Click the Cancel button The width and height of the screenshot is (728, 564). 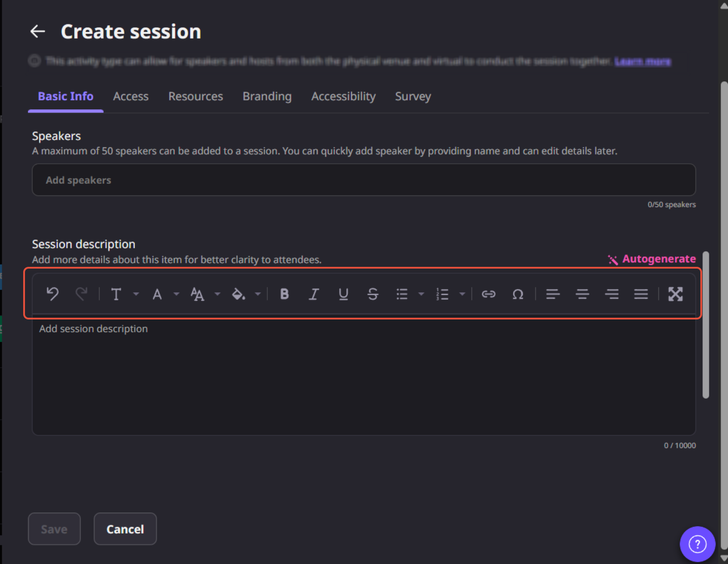point(125,529)
